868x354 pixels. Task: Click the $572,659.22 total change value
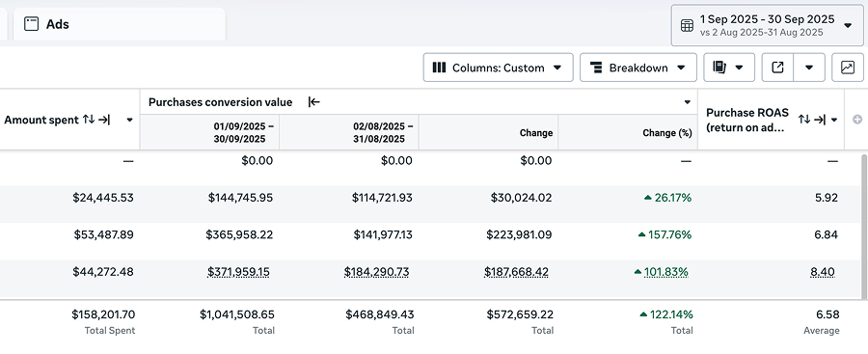coord(520,314)
